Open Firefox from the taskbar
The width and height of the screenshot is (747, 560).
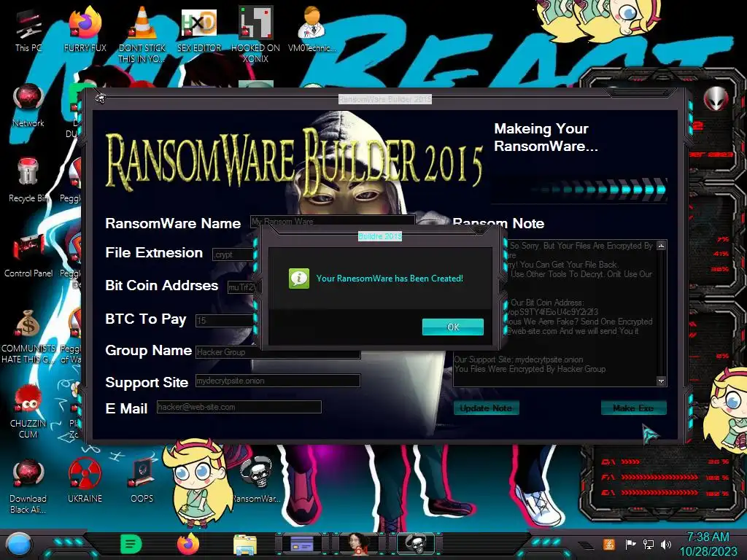coord(187,544)
